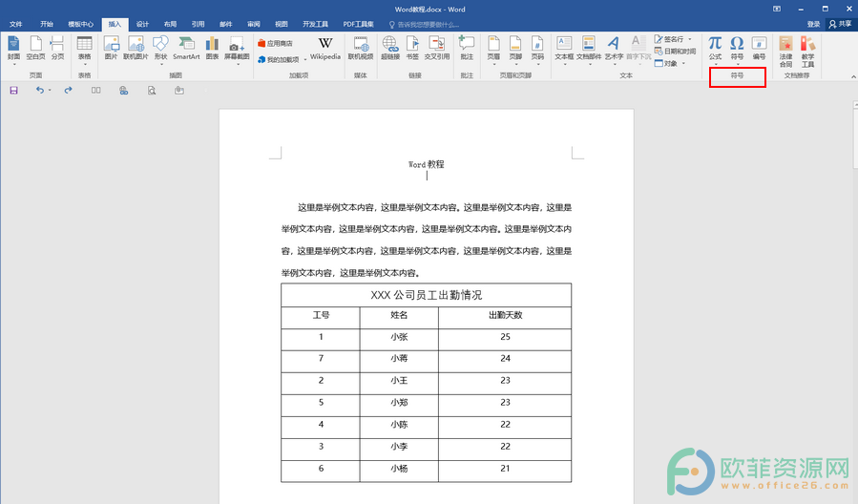
Task: Switch to the 设计 Design tab
Action: [x=142, y=24]
